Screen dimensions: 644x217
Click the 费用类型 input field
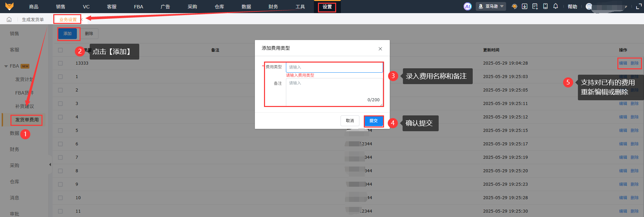pos(334,67)
